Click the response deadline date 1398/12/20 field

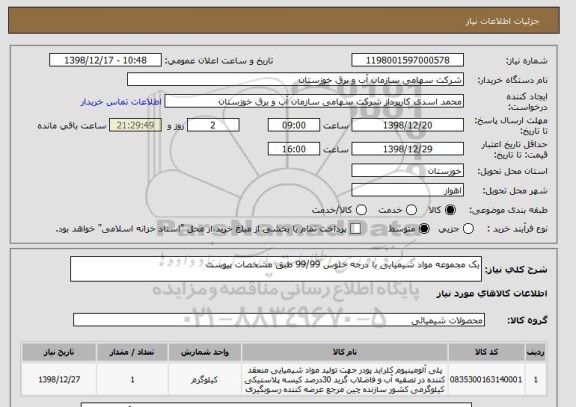407,125
